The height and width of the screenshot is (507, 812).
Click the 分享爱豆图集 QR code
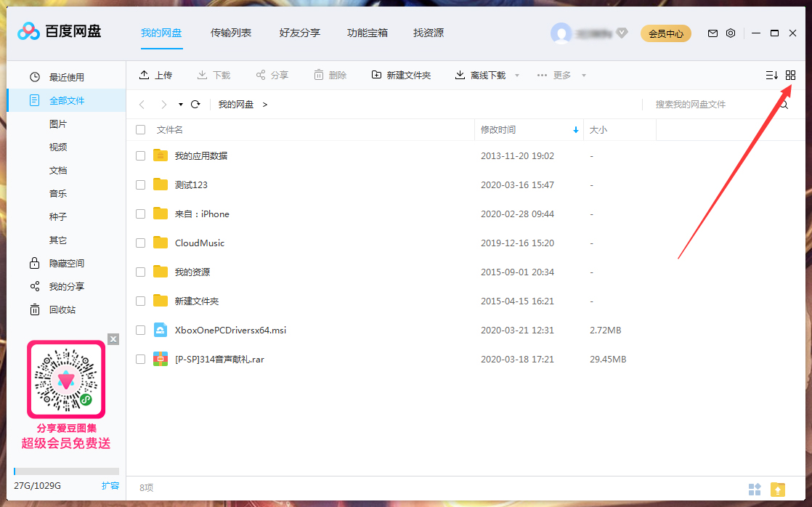[65, 378]
